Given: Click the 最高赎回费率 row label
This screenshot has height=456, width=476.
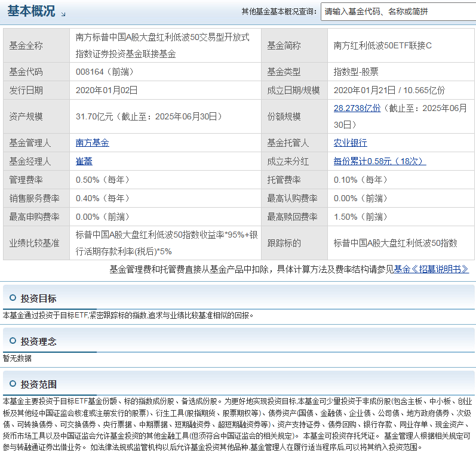Looking at the screenshot, I should (292, 217).
